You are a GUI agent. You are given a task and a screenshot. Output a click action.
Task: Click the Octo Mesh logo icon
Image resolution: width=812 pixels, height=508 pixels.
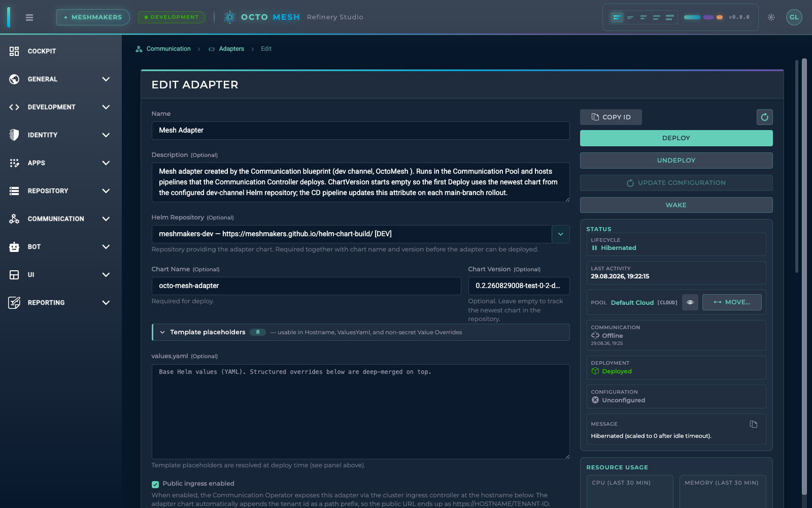pyautogui.click(x=230, y=17)
